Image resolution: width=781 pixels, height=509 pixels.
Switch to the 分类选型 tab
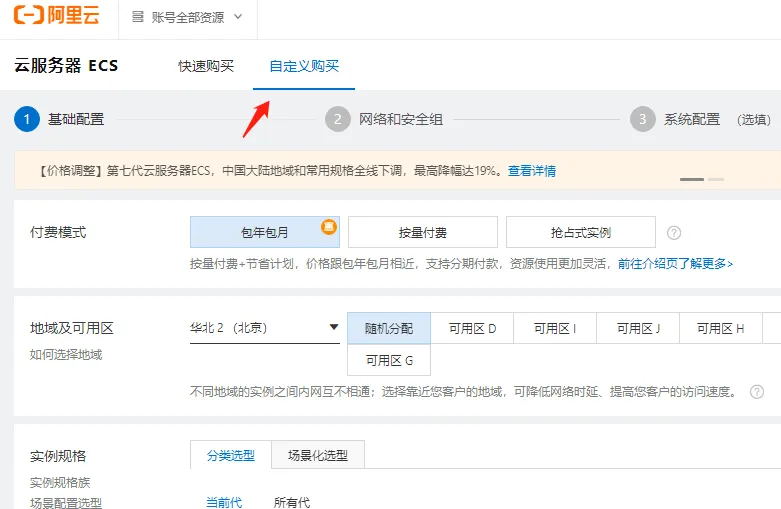point(231,455)
